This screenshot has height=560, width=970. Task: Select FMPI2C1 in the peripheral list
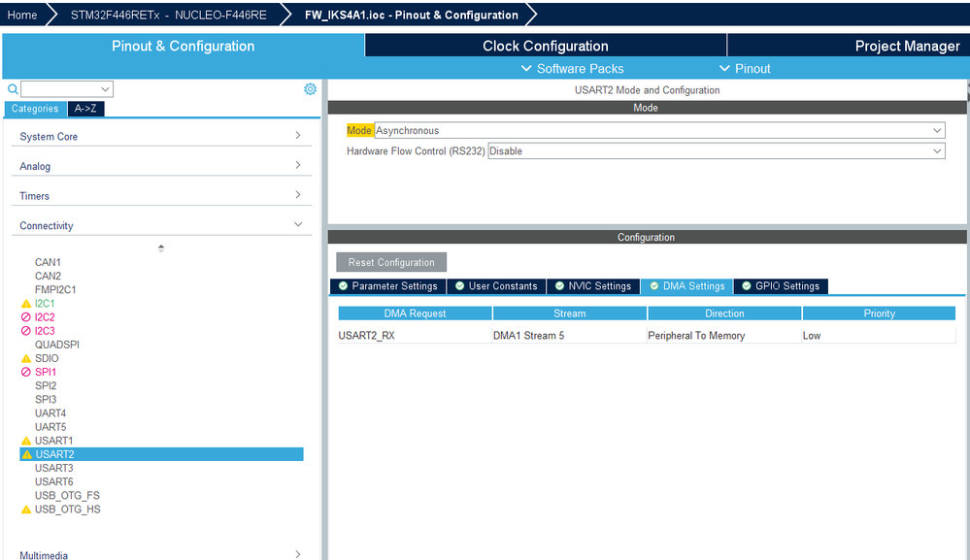pos(55,289)
